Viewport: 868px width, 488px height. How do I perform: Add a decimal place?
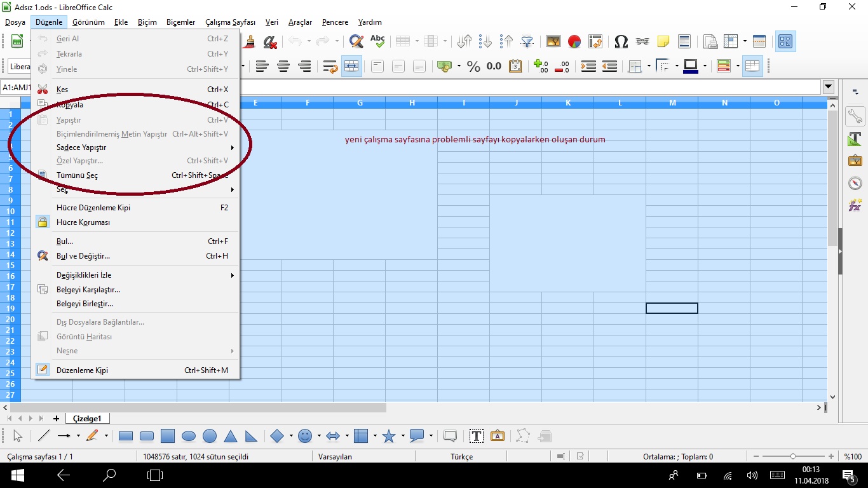click(x=541, y=66)
